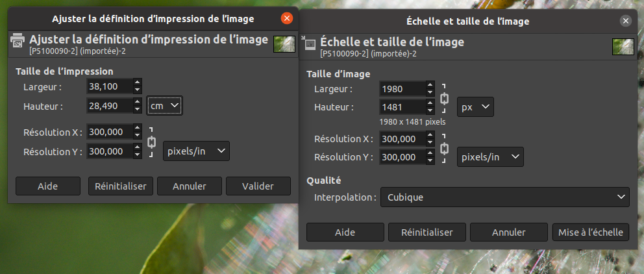Decrease Résolution Y in print dialog
This screenshot has width=644, height=274.
pyautogui.click(x=138, y=155)
